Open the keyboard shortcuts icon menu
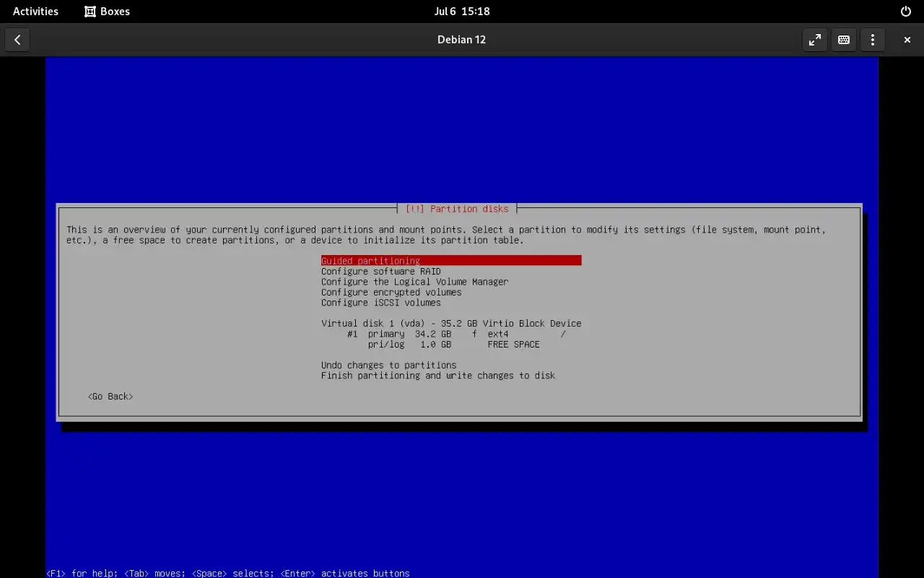This screenshot has width=924, height=578. pyautogui.click(x=844, y=40)
